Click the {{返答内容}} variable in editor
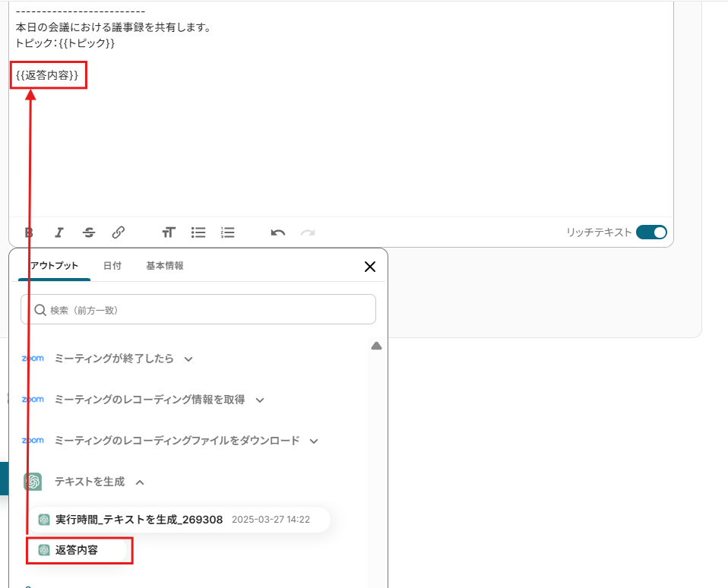728x588 pixels. coord(47,75)
